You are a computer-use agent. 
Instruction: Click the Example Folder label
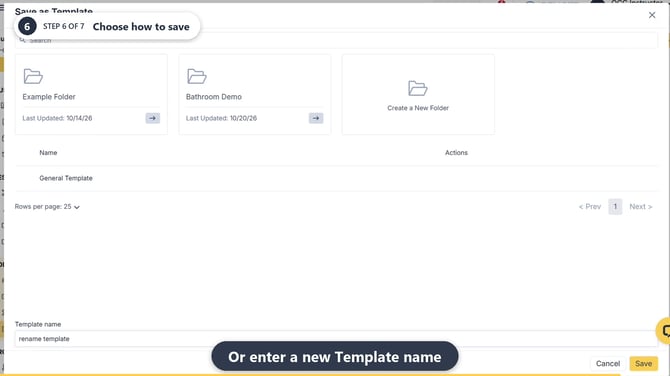49,97
